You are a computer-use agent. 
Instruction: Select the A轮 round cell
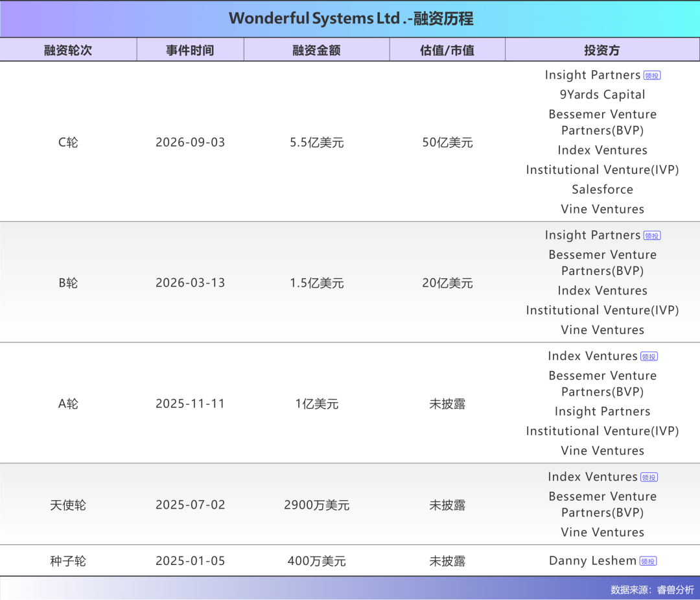pos(68,403)
